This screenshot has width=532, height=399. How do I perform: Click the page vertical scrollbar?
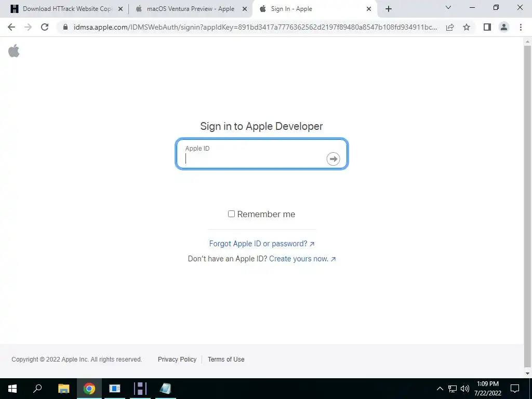(x=528, y=207)
